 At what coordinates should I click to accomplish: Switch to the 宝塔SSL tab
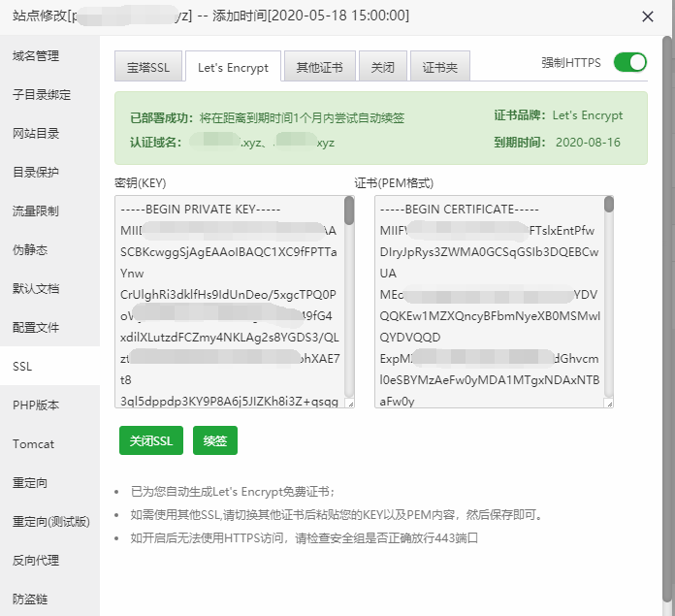tap(147, 68)
